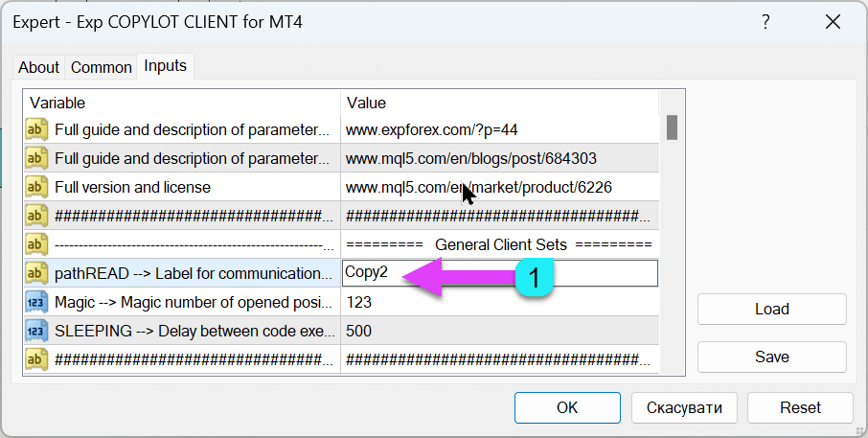Click the Скасувати cancel button
The image size is (868, 438).
683,407
